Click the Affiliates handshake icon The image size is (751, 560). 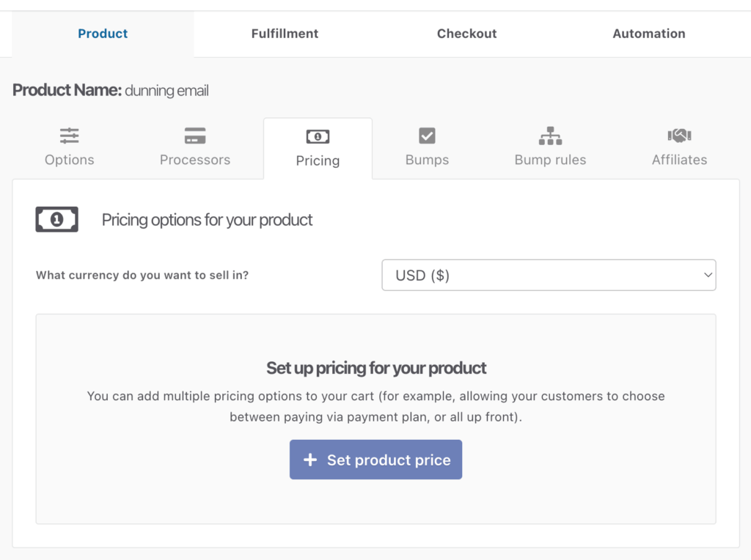679,136
